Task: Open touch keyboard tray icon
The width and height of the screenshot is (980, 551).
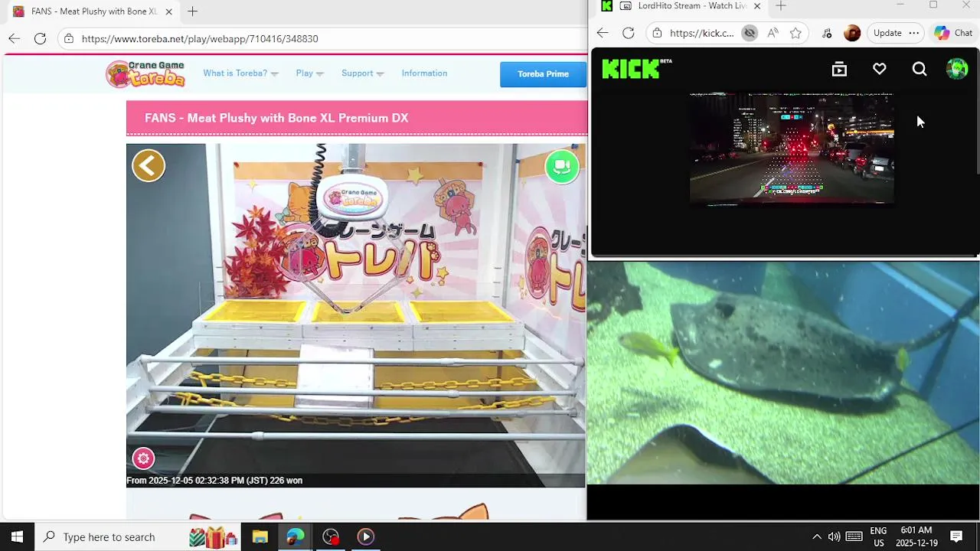Action: click(x=854, y=536)
